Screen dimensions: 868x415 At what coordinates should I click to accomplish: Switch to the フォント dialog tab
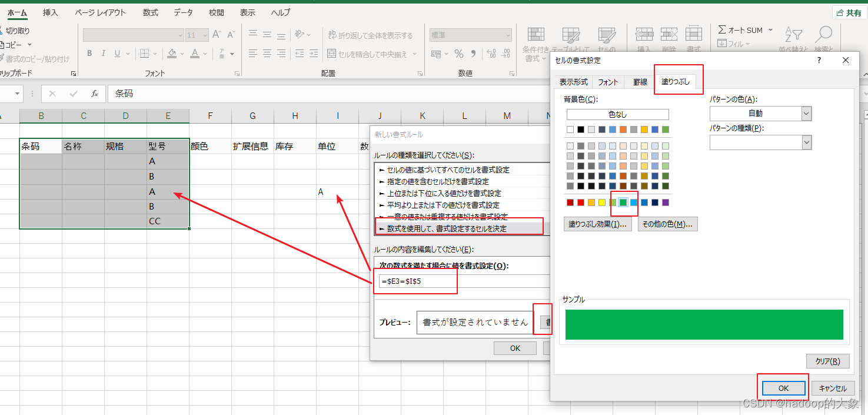click(607, 82)
